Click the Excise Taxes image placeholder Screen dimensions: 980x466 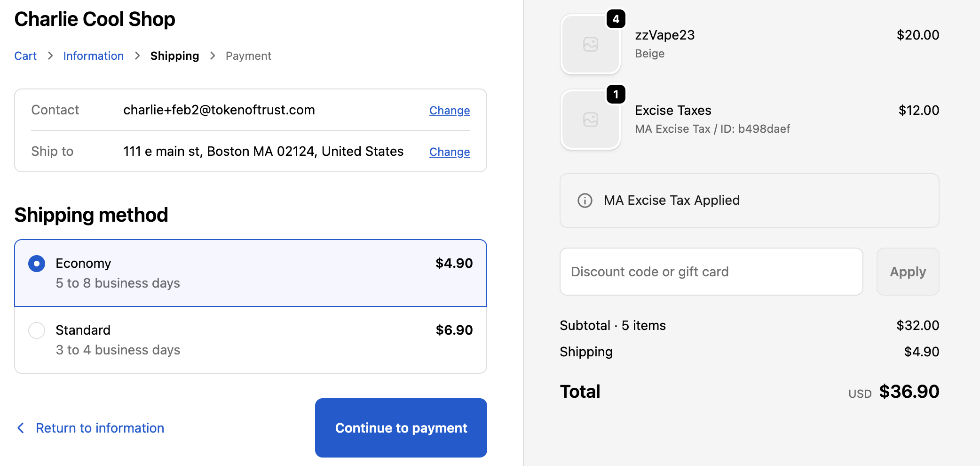click(590, 120)
